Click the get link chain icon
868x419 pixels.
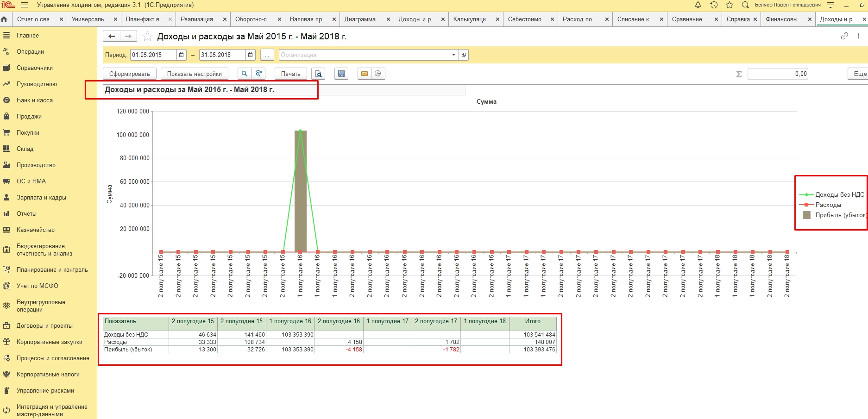(844, 36)
